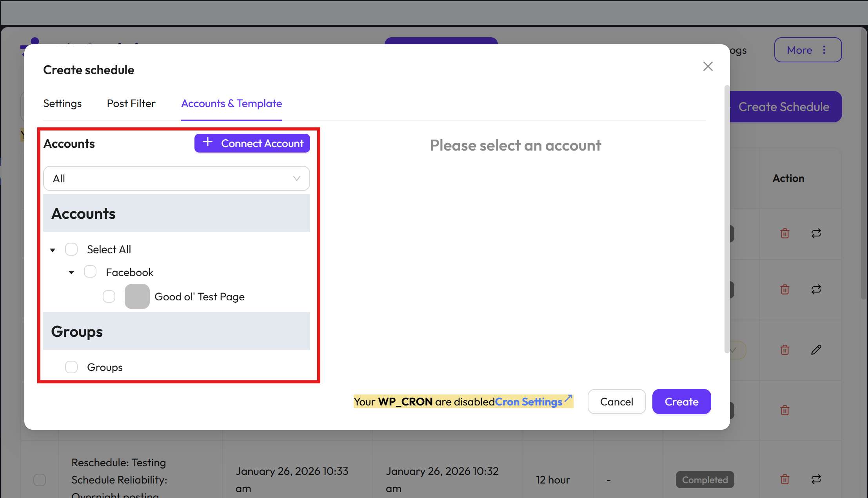The height and width of the screenshot is (498, 868).
Task: Click the plus icon on Connect Account
Action: point(208,142)
